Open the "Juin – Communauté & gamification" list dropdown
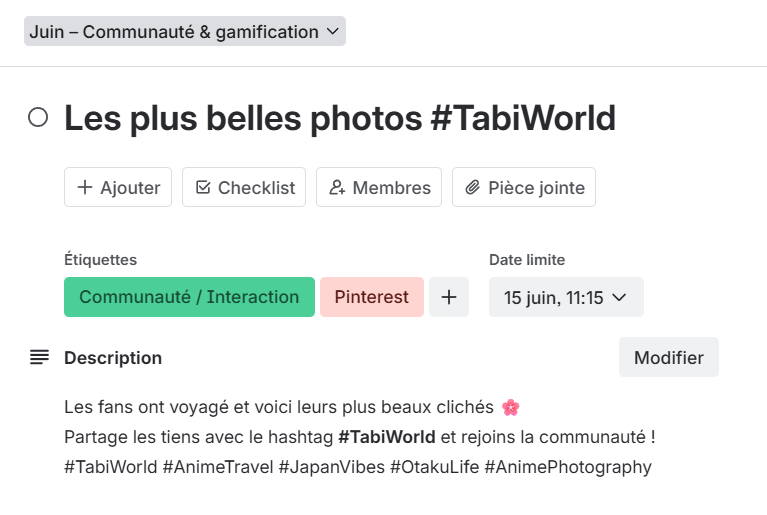 click(x=173, y=32)
